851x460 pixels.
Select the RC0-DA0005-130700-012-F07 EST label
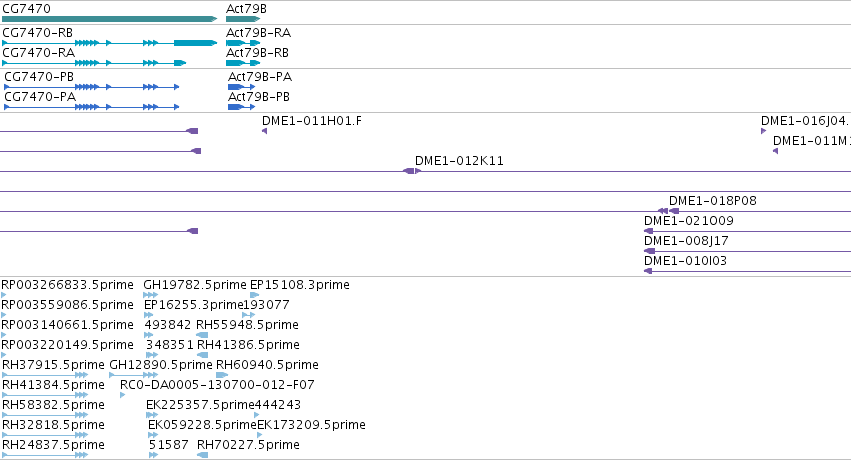[x=217, y=385]
